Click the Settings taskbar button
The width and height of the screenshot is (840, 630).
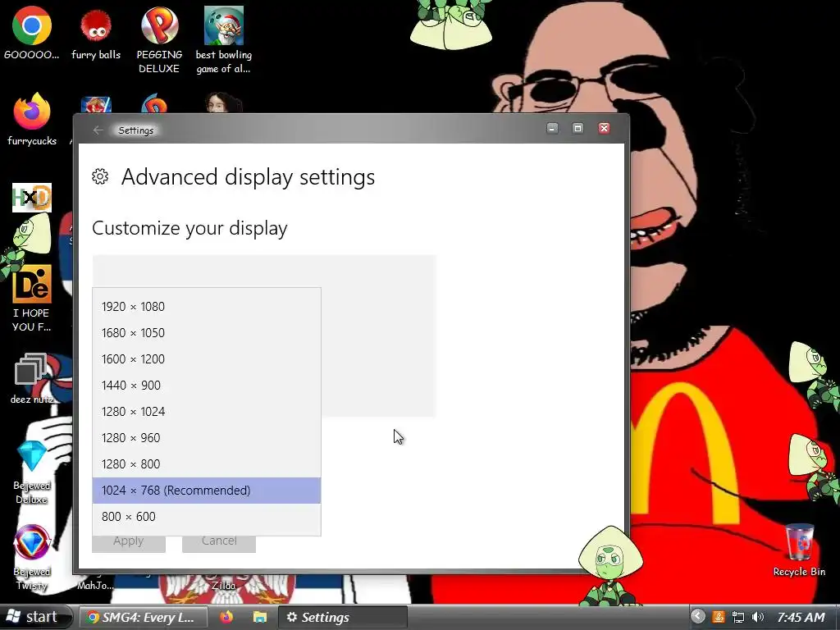tap(343, 617)
